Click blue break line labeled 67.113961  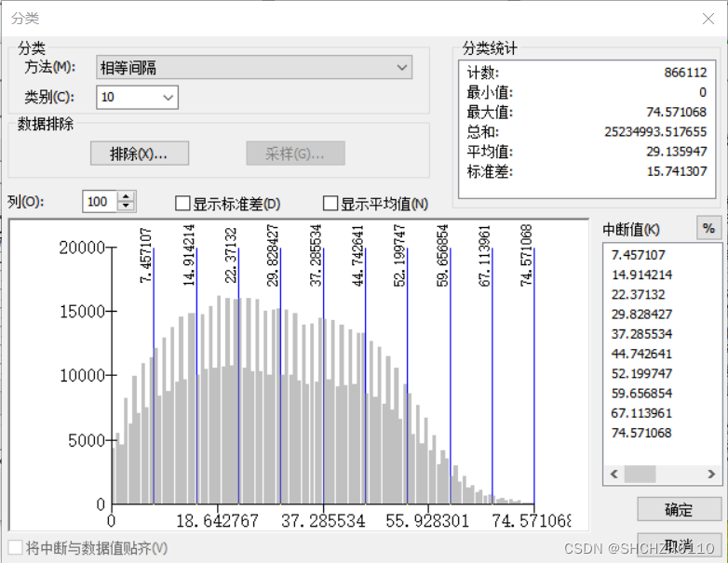tap(492, 376)
